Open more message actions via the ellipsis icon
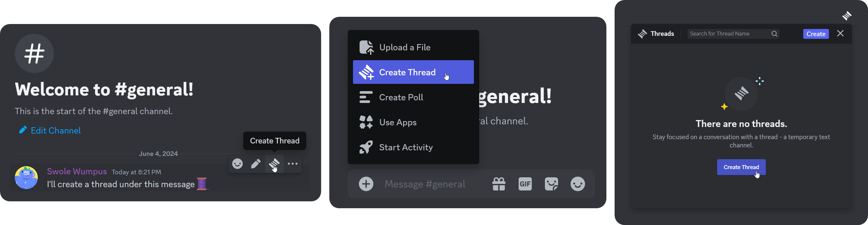 [x=293, y=163]
